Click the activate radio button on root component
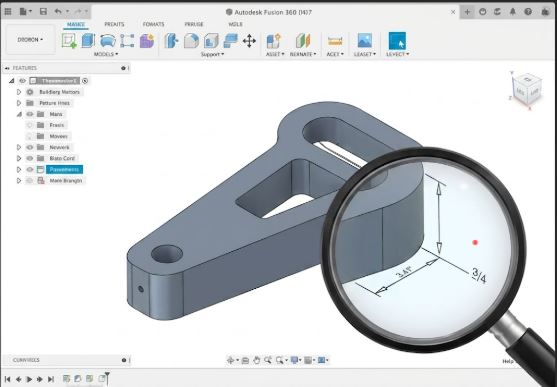 (x=85, y=81)
